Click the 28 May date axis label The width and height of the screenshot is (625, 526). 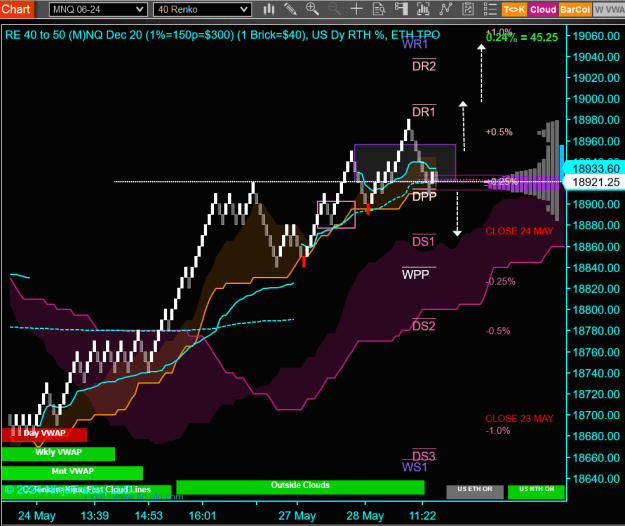pos(365,516)
